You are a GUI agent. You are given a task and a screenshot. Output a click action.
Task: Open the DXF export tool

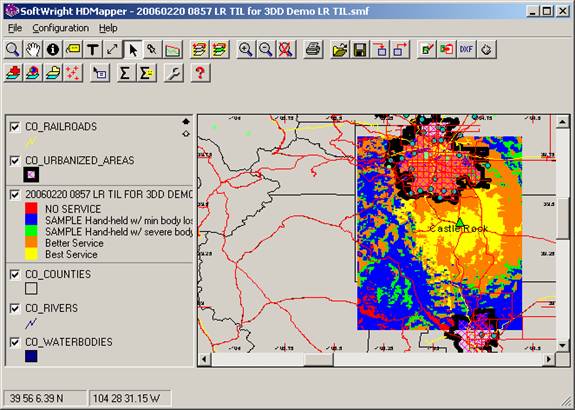pyautogui.click(x=466, y=50)
